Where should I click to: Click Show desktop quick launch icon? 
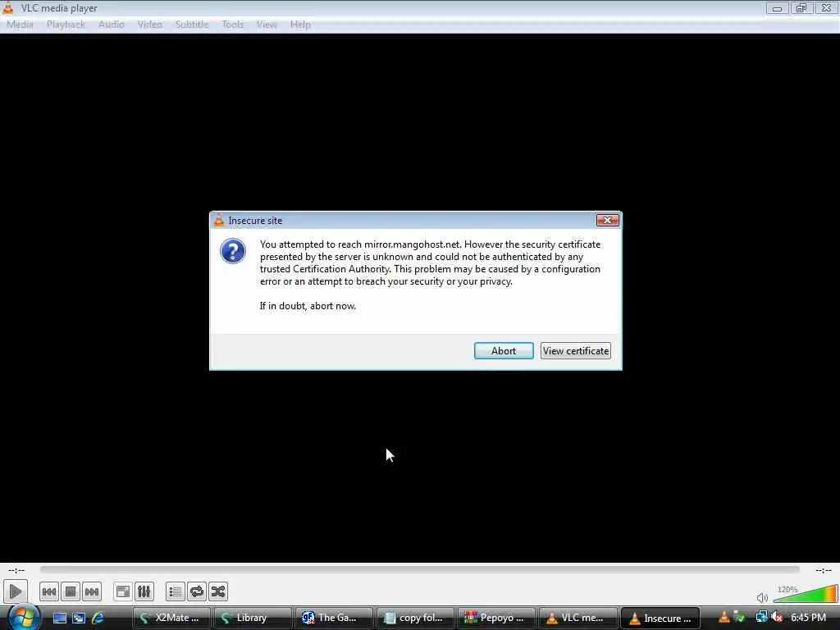pos(59,618)
